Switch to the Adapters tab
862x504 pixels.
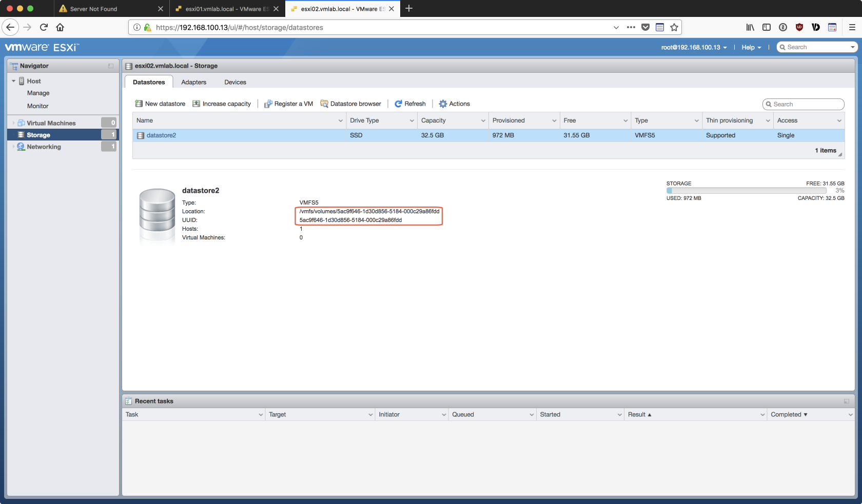pyautogui.click(x=193, y=82)
